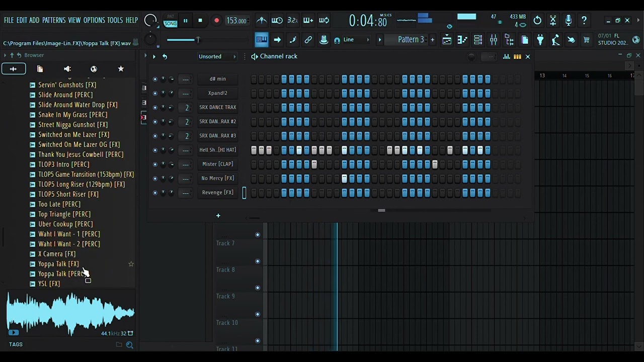Search the browser using magnifier icon
Screen dimensions: 644x362
click(129, 345)
